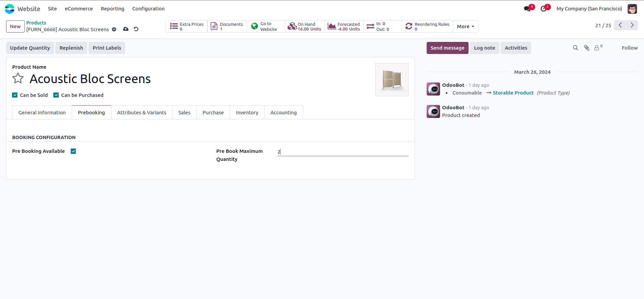Screen dimensions: 644x299
Task: Discard changes with the undo icon
Action: 136,29
